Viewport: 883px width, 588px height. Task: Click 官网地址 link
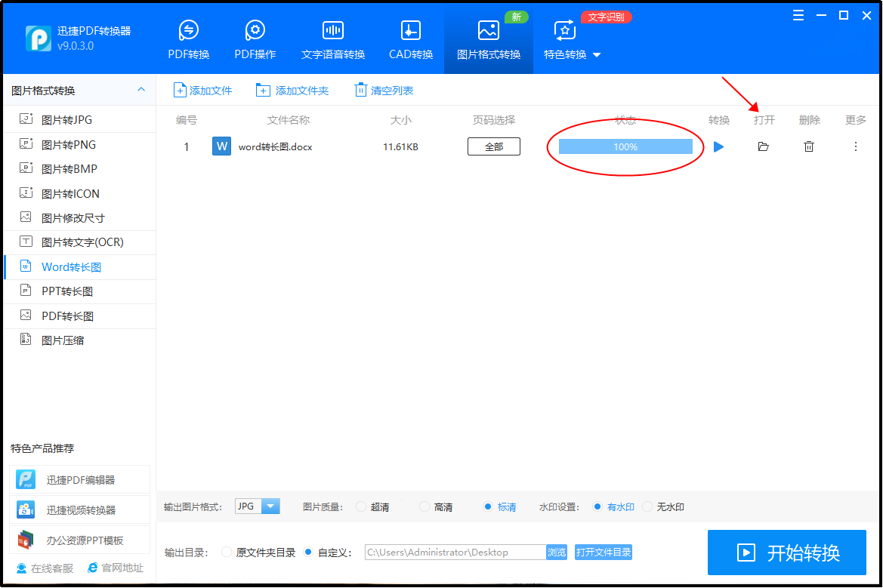pyautogui.click(x=116, y=568)
